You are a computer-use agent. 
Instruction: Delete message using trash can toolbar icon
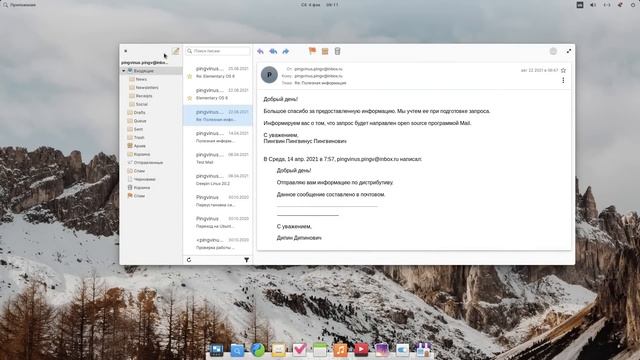[338, 51]
